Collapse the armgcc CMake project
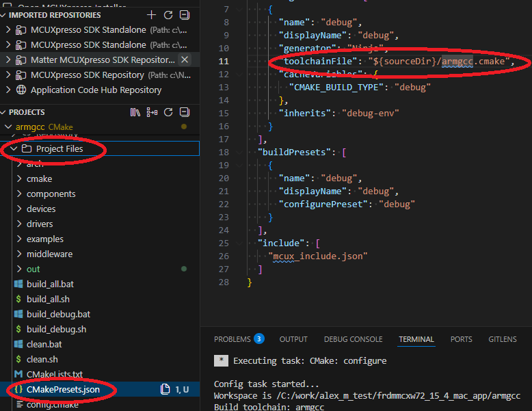This screenshot has height=411, width=532. [8, 127]
